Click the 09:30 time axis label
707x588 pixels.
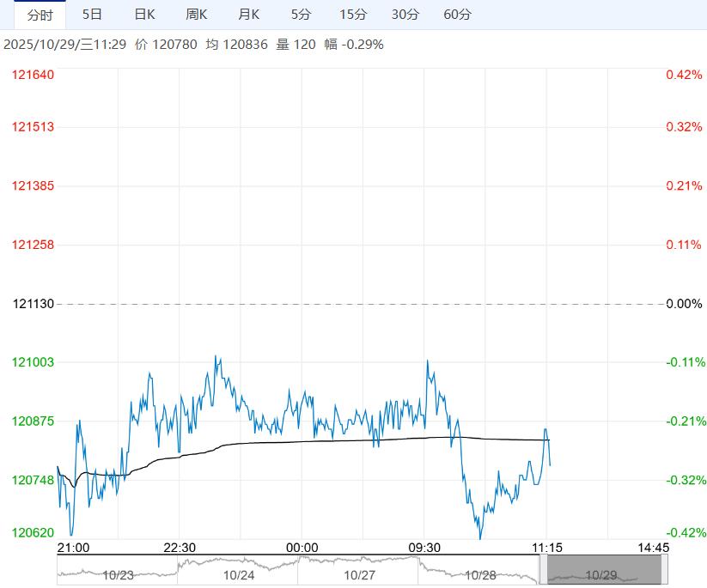424,548
